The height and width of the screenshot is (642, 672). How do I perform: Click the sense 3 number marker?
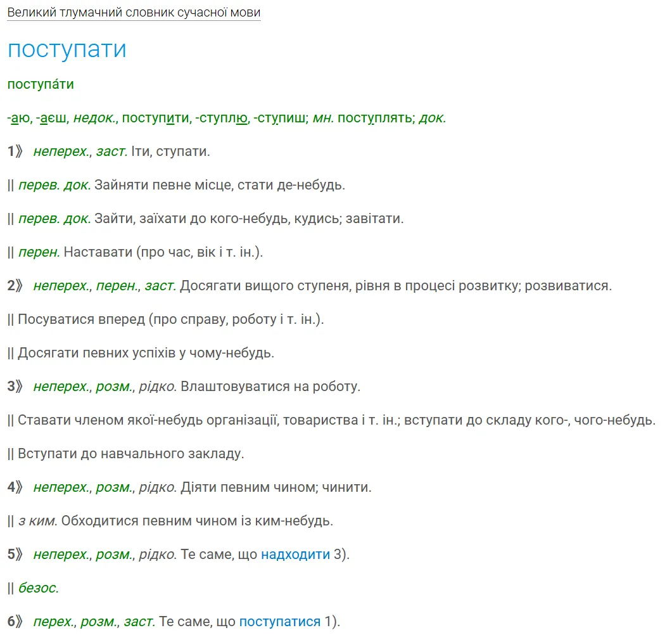pyautogui.click(x=15, y=387)
